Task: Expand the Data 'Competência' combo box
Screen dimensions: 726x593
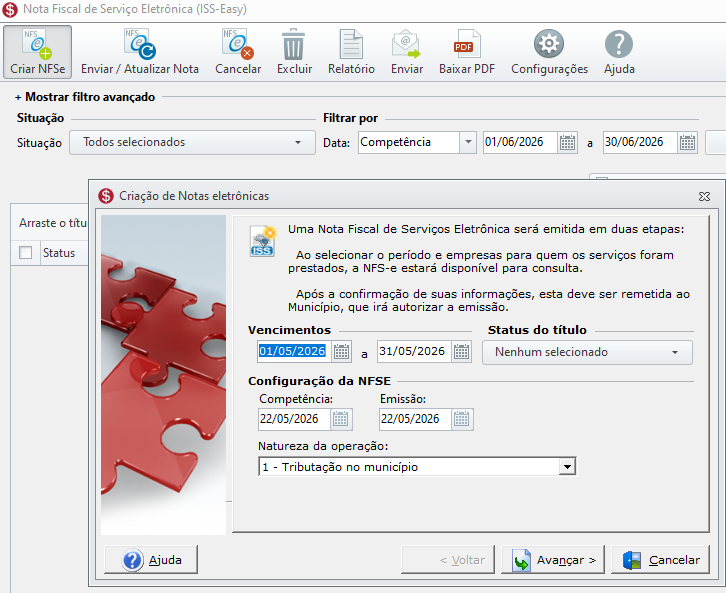Action: click(468, 142)
